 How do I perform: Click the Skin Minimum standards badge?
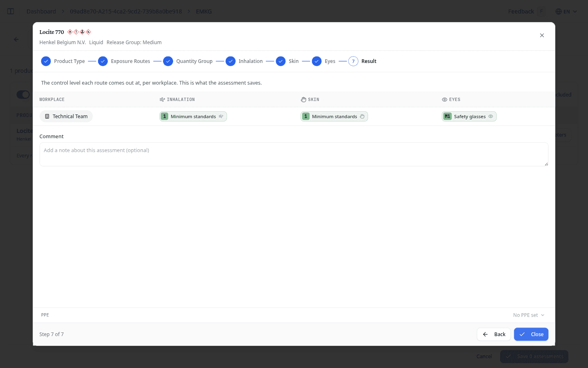coord(334,117)
